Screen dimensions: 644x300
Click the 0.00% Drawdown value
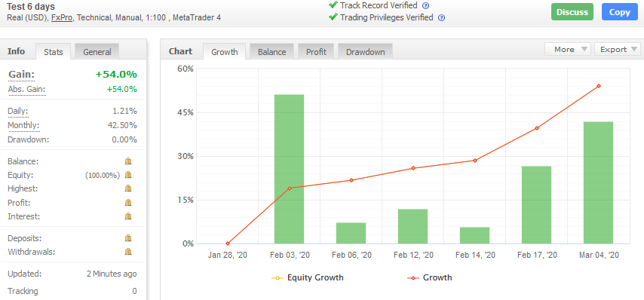click(124, 139)
